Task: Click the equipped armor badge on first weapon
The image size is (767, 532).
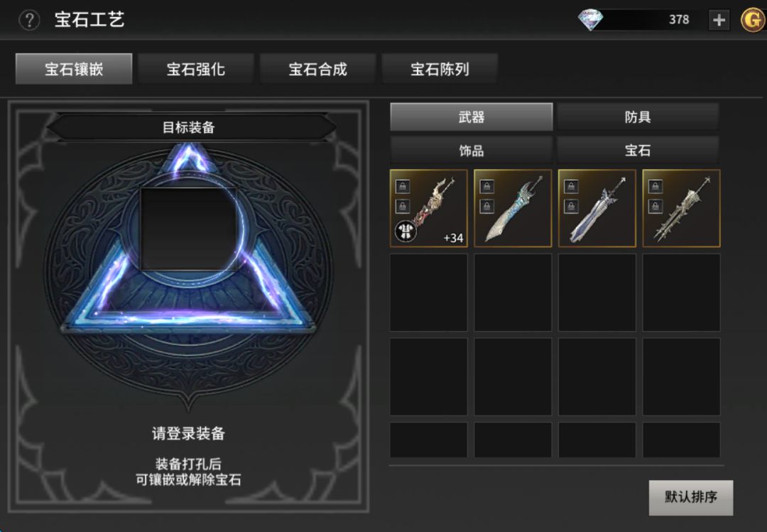Action: tap(406, 232)
